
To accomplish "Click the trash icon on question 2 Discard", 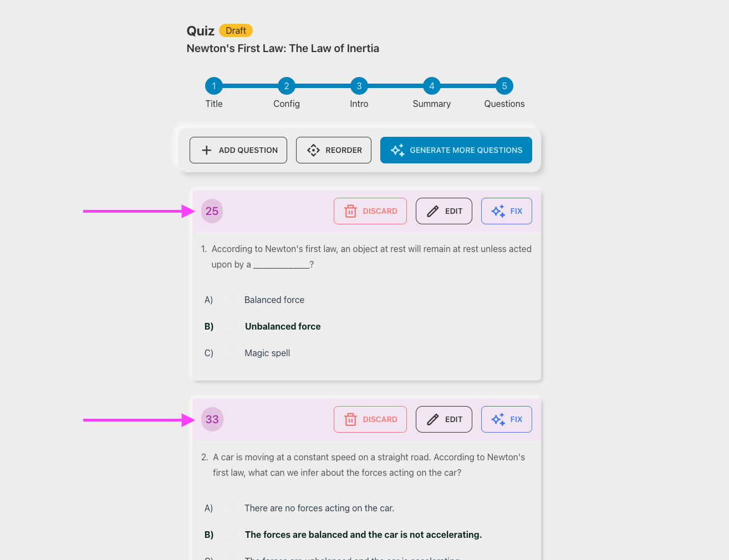I will (350, 419).
